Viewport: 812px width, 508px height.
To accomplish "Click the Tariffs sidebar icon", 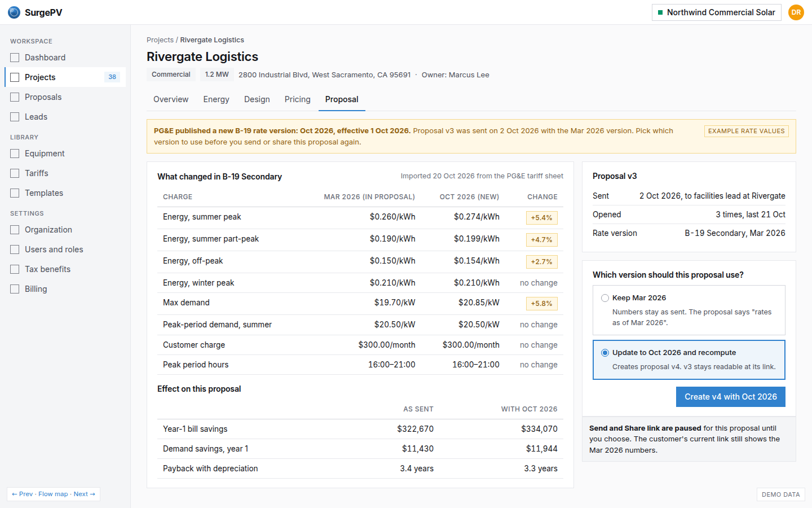I will (15, 173).
